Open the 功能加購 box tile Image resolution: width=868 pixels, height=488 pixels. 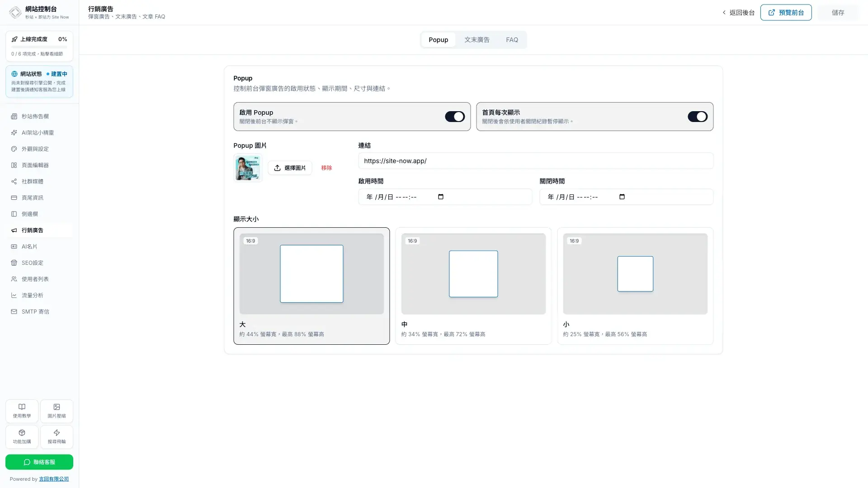pyautogui.click(x=22, y=437)
